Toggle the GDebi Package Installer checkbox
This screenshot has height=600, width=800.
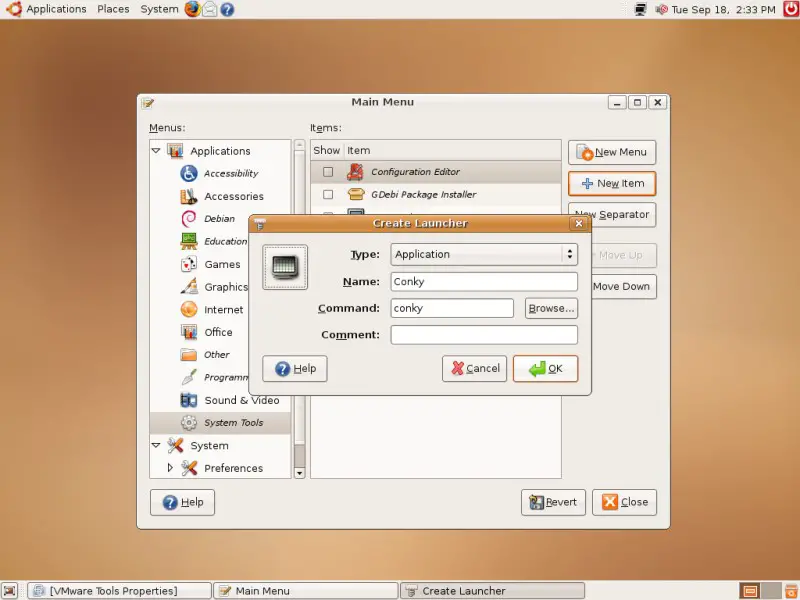pyautogui.click(x=328, y=194)
